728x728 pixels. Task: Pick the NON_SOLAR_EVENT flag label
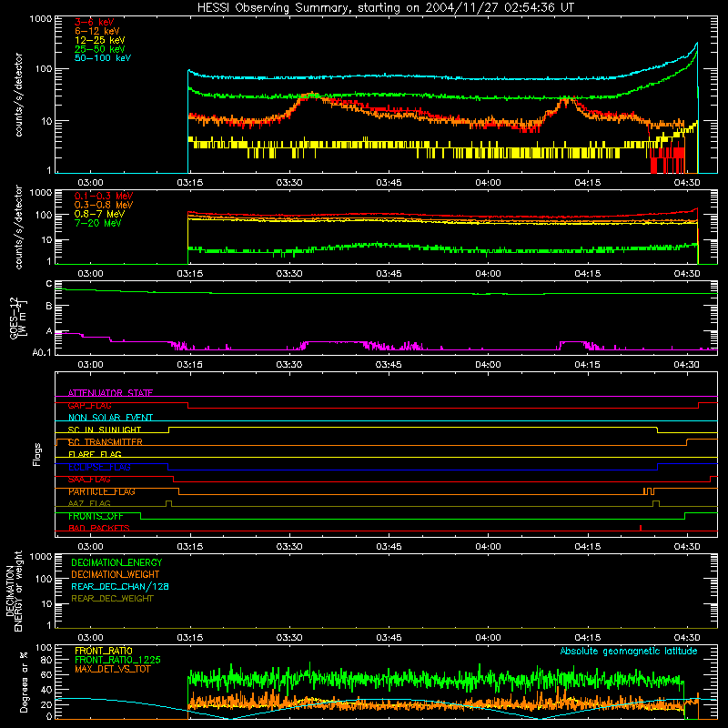coord(110,418)
